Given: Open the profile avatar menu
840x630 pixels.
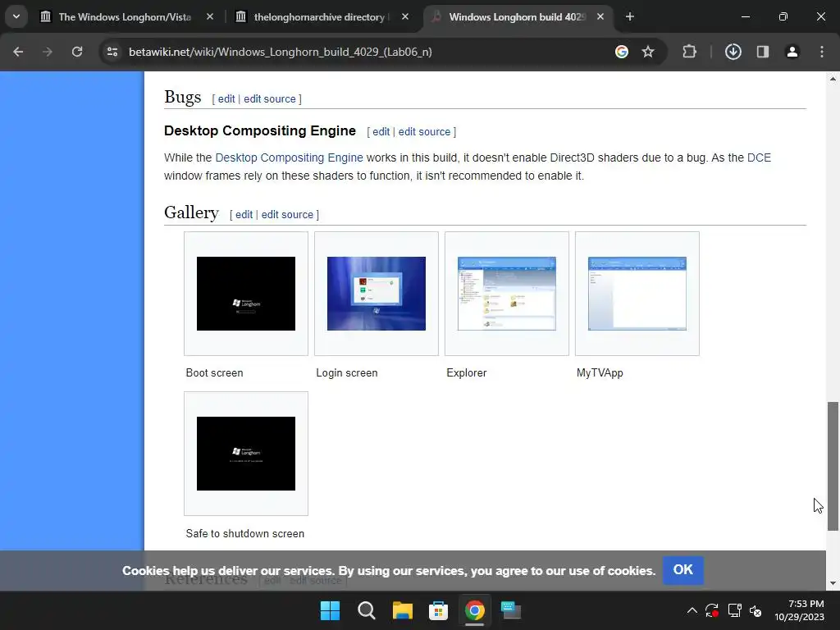Looking at the screenshot, I should 792,52.
